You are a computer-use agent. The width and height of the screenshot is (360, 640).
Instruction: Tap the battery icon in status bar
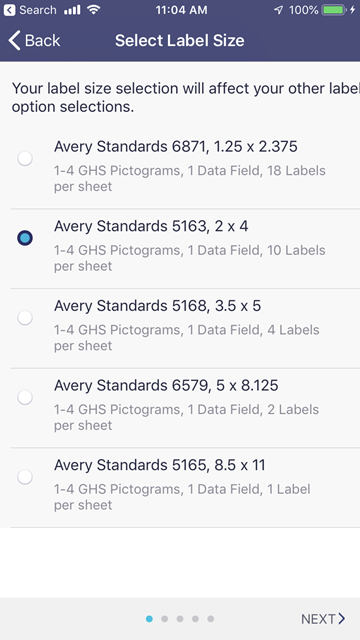click(334, 10)
